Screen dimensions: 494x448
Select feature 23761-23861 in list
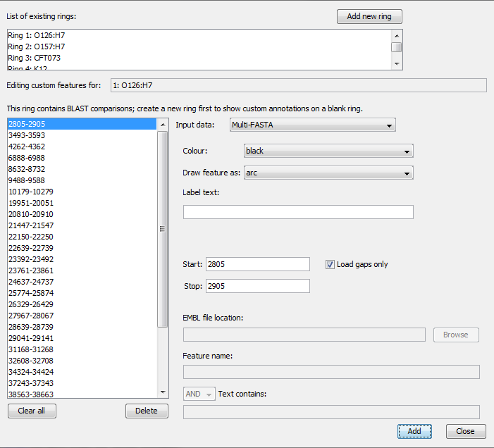click(x=82, y=270)
